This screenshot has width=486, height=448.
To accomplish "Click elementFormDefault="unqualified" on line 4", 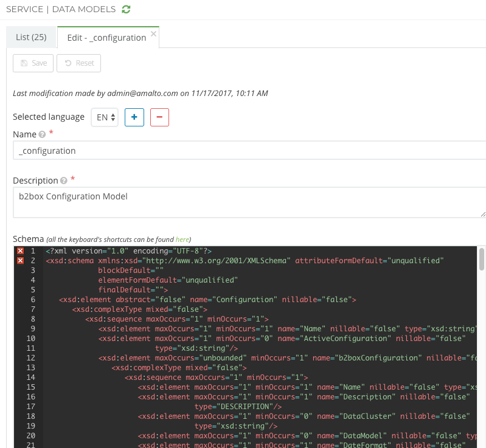I will coord(168,280).
